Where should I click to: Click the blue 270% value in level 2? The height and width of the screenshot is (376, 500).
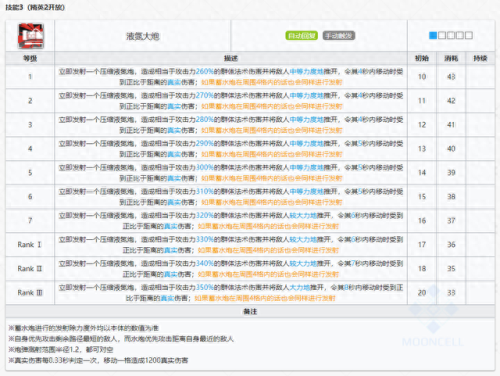205,95
